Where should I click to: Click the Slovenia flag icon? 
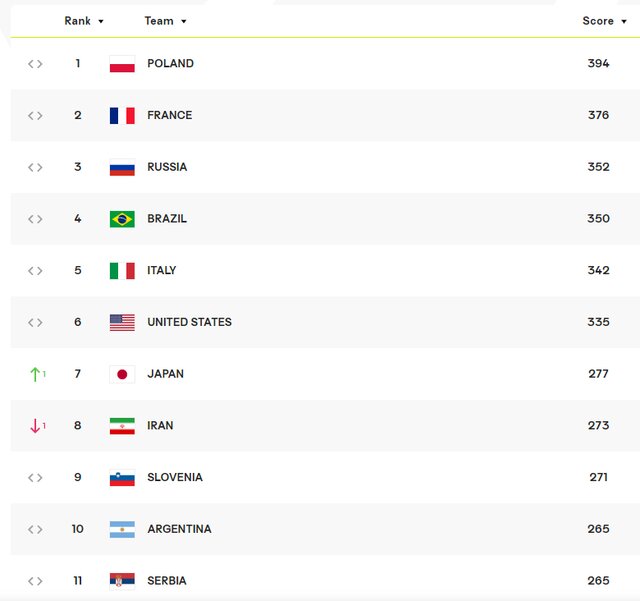pos(122,478)
